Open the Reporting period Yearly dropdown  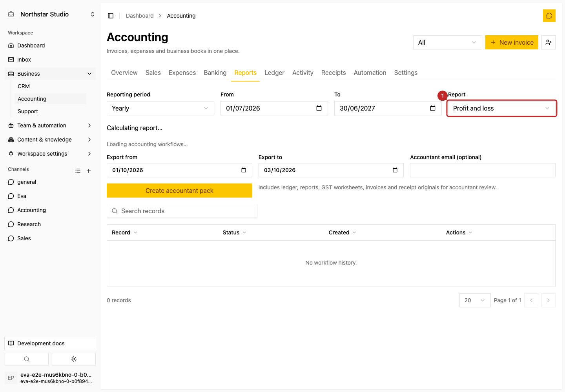coord(160,108)
